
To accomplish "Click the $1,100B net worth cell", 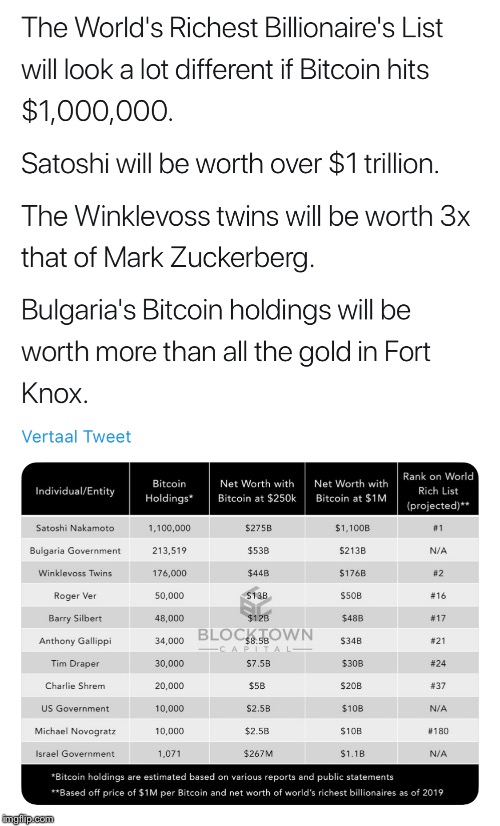I will (x=352, y=528).
